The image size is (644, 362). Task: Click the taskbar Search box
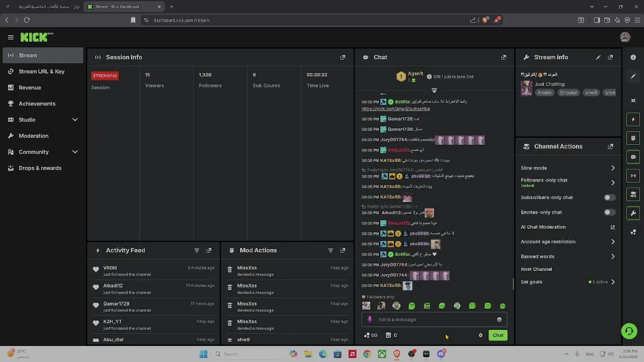(247, 354)
